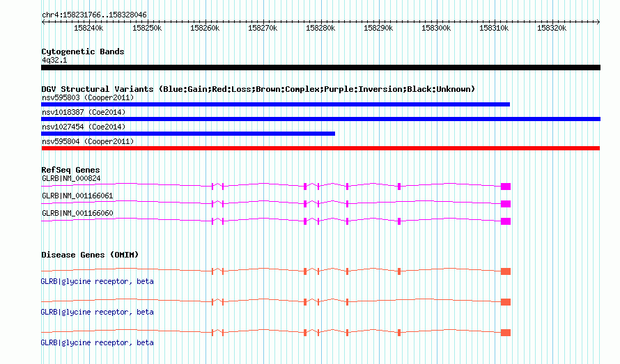Open first GLRB|glycine receptor, beta link
This screenshot has height=364, width=620.
pos(98,281)
